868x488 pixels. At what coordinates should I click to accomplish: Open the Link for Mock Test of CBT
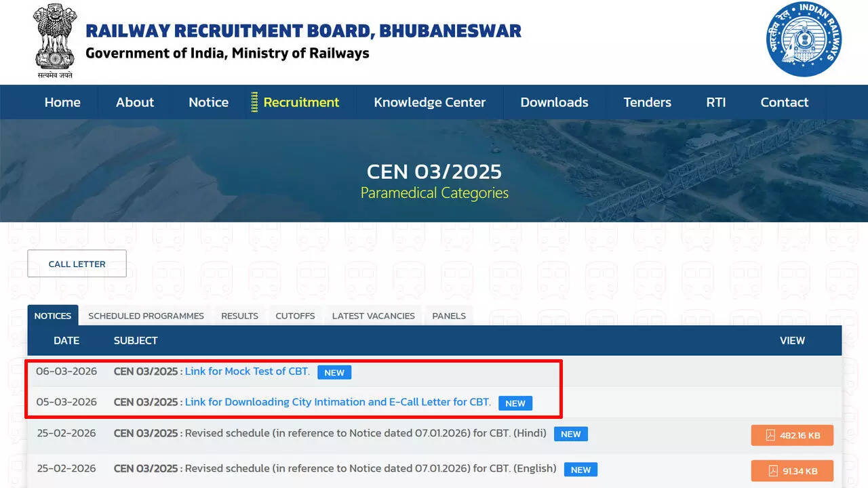click(247, 371)
